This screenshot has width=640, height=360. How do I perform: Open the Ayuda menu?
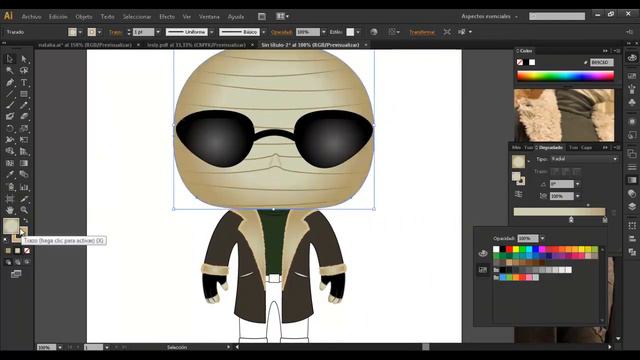[x=236, y=17]
